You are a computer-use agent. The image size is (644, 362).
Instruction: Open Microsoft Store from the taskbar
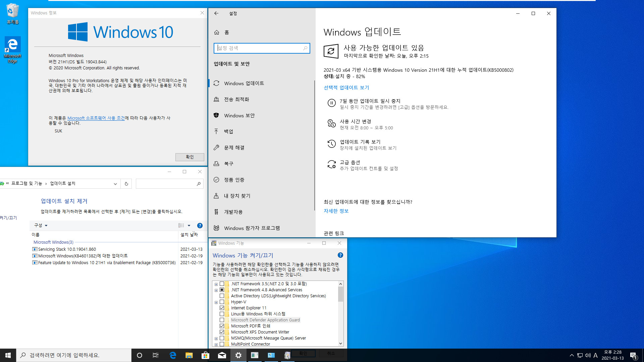tap(205, 355)
